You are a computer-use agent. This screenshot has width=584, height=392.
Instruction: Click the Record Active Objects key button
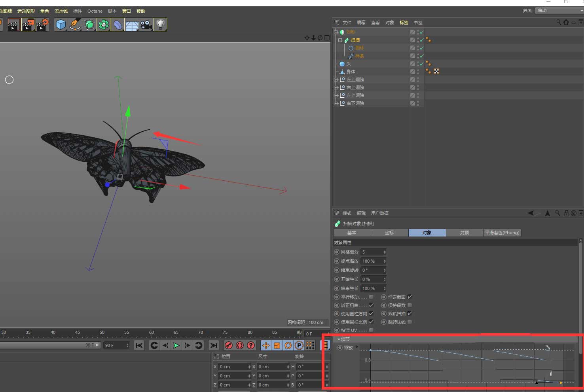pos(228,345)
